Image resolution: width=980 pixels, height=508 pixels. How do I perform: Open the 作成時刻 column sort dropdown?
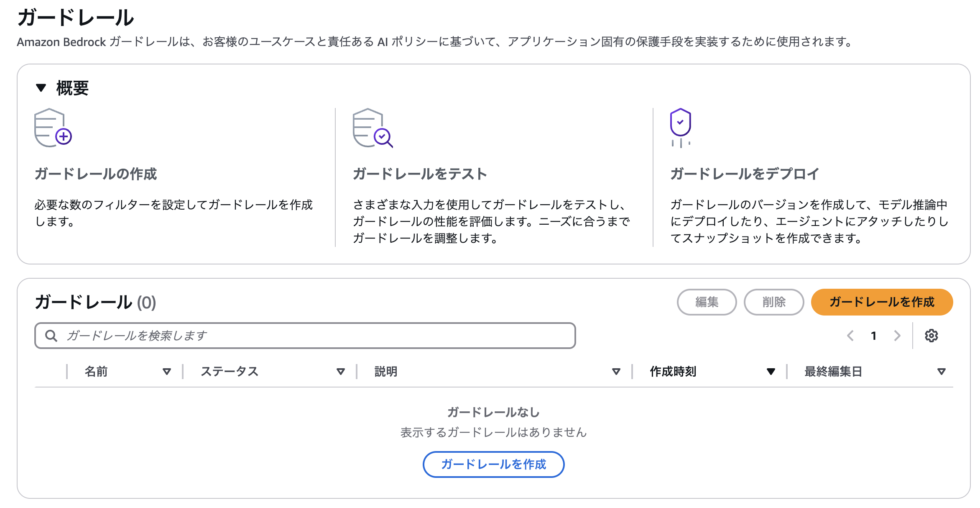coord(771,371)
